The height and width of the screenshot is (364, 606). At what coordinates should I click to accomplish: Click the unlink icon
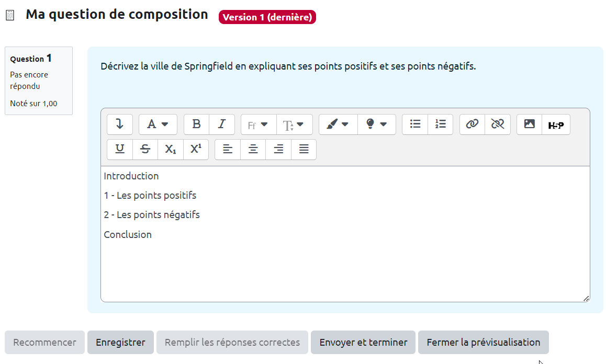(x=497, y=124)
